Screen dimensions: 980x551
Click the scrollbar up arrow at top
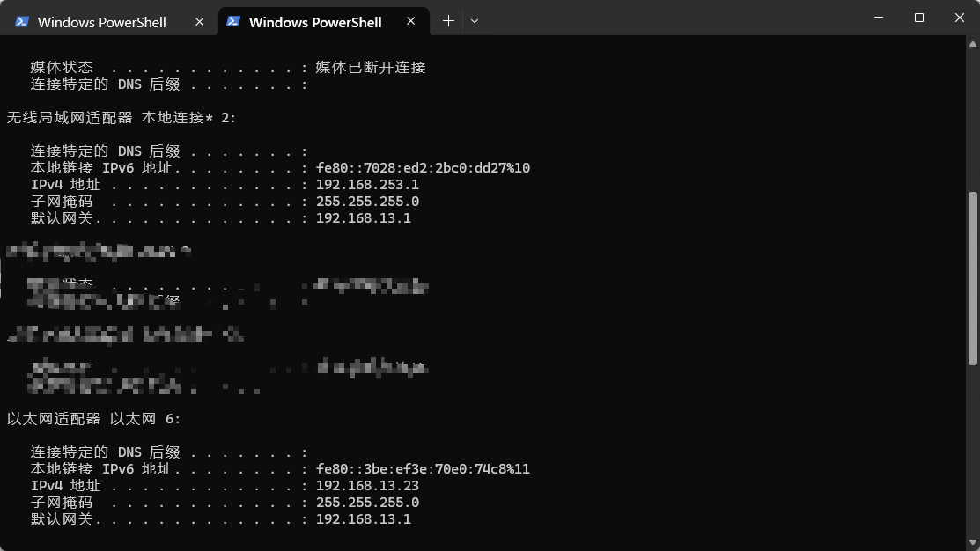click(972, 42)
